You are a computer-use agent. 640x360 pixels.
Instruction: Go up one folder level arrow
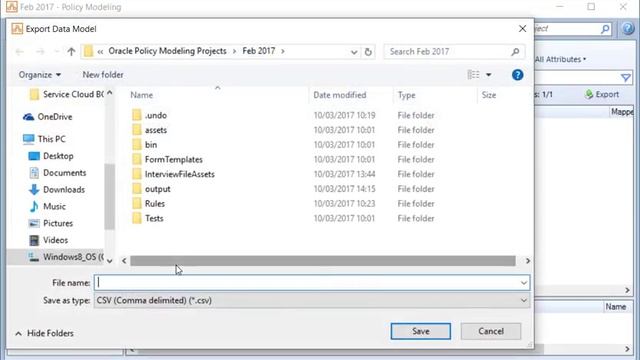point(71,52)
